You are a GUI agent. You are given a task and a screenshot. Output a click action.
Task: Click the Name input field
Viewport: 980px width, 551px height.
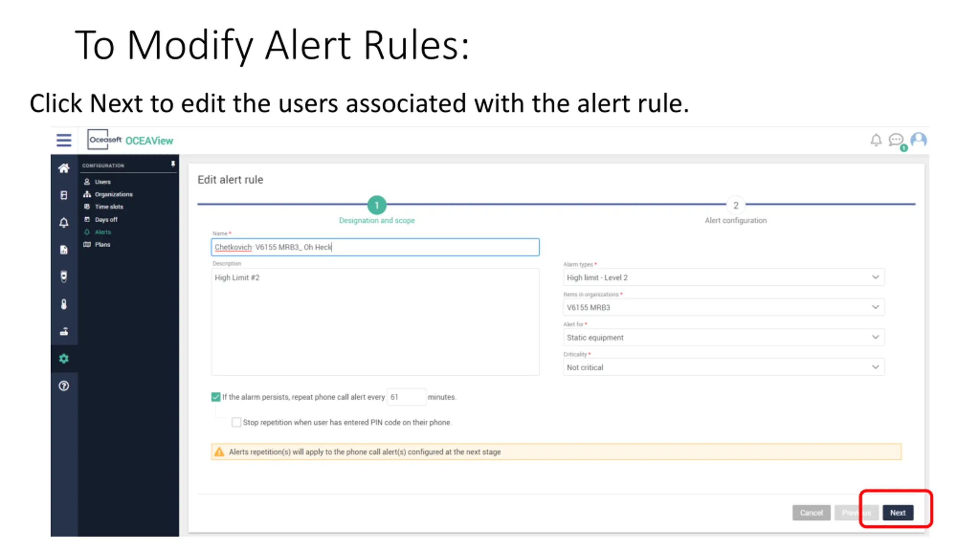[375, 247]
